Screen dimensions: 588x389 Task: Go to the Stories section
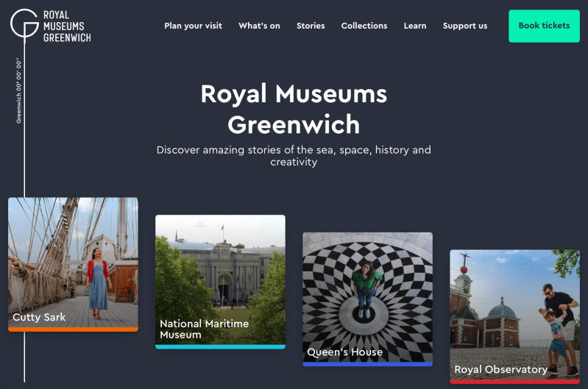coord(311,26)
